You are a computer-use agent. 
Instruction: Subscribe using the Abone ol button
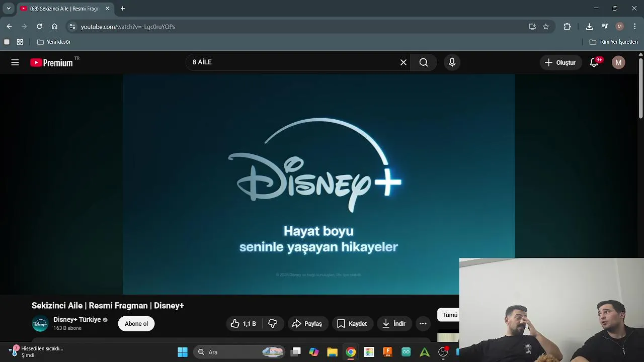pyautogui.click(x=136, y=324)
